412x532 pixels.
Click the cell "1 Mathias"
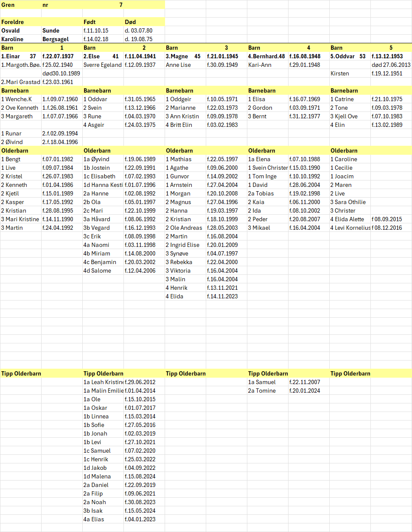tap(185, 159)
